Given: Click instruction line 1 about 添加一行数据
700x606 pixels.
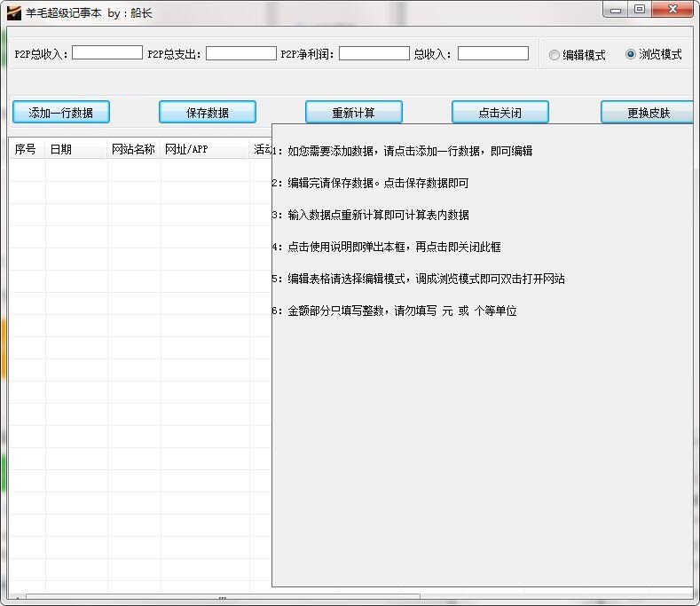Looking at the screenshot, I should coord(402,151).
